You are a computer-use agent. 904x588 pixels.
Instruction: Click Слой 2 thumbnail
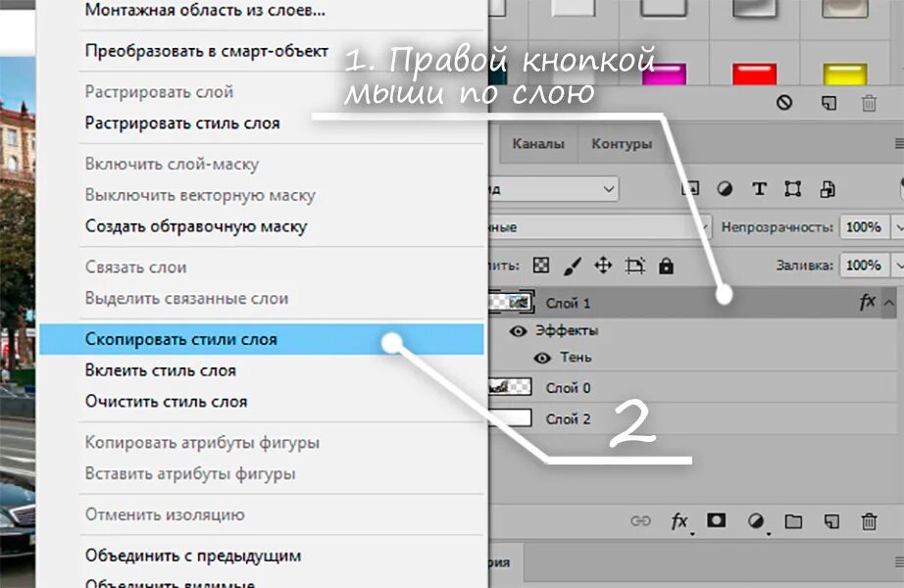click(x=510, y=417)
